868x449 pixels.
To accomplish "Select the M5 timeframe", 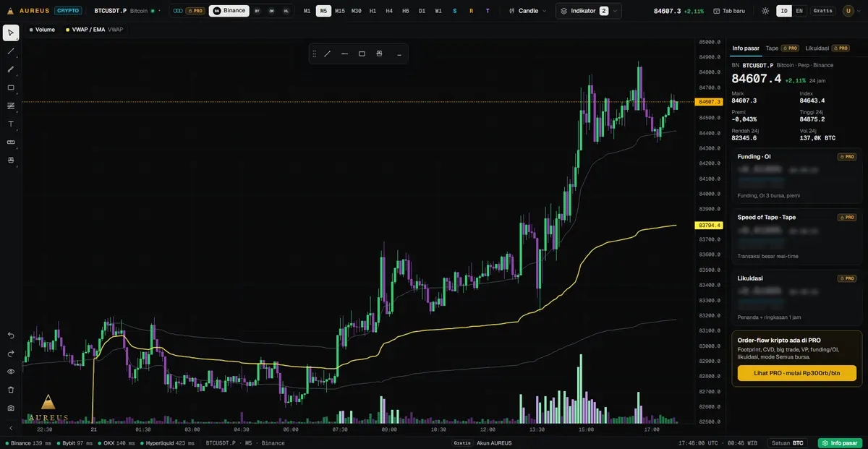I will point(323,11).
